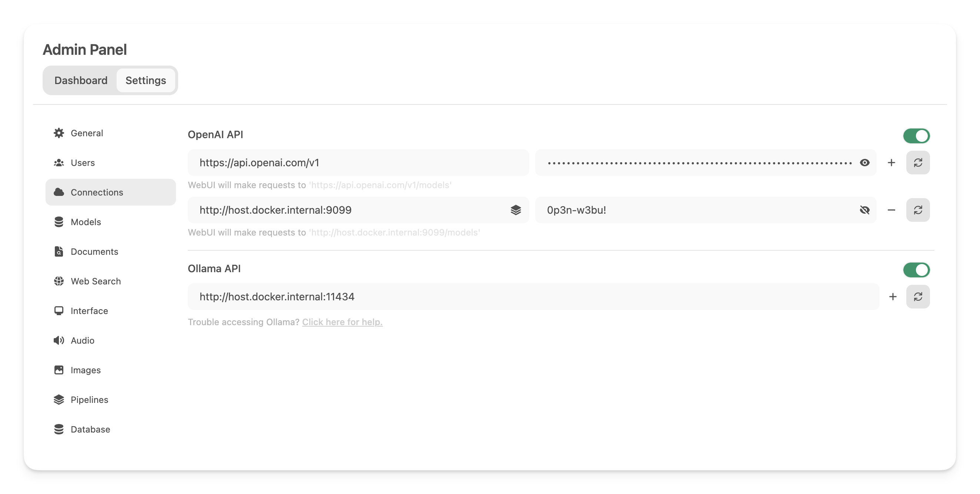The height and width of the screenshot is (494, 980).
Task: Click the eye icon to reveal OpenAI API key
Action: [x=865, y=163]
